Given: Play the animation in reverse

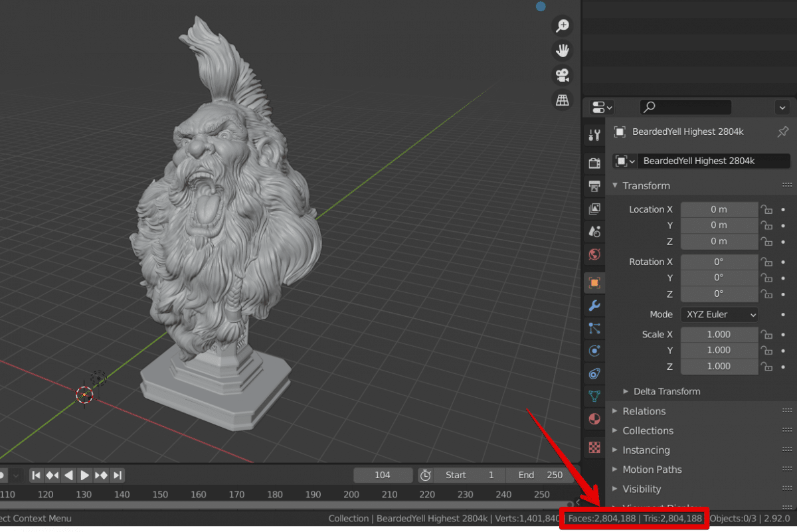Looking at the screenshot, I should coord(68,475).
